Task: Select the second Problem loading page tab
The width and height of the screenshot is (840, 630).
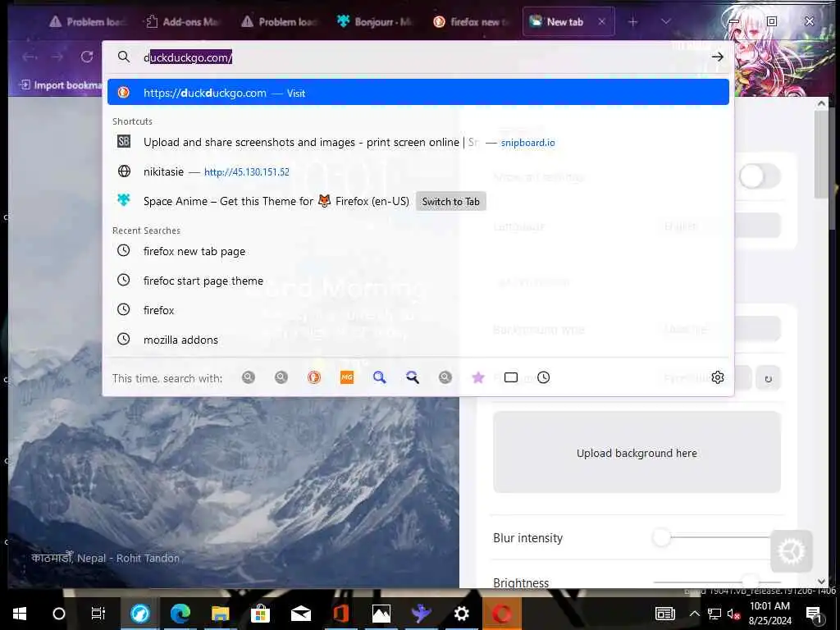Action: pyautogui.click(x=279, y=21)
